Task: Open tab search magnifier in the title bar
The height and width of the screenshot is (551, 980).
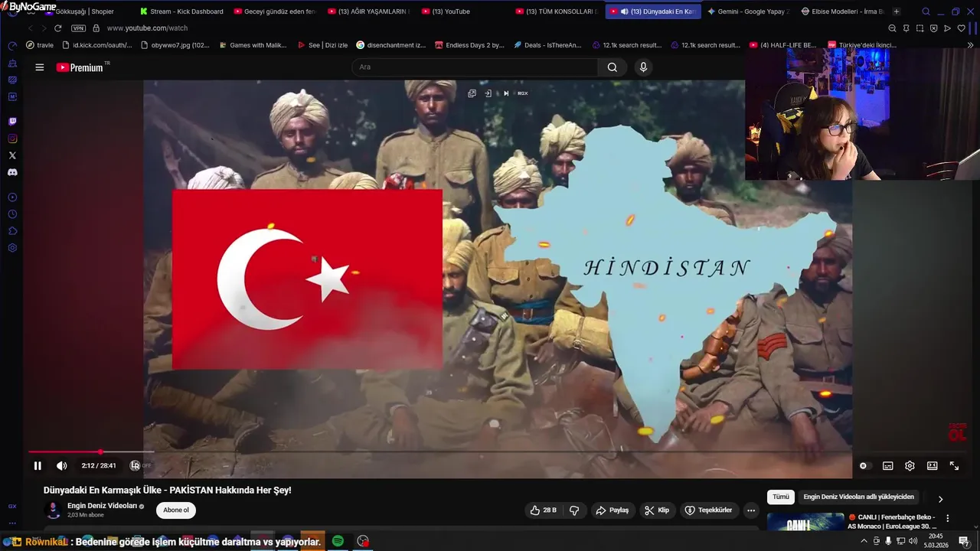Action: tap(926, 11)
